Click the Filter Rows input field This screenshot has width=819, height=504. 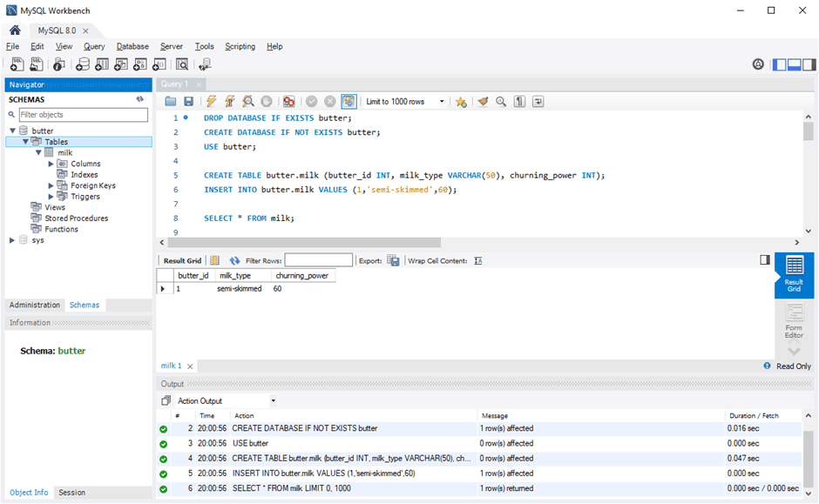coord(318,259)
